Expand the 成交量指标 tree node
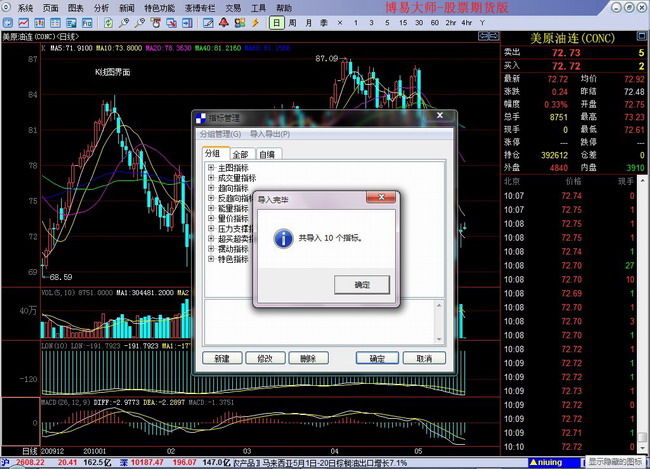Screen dimensions: 650x469 click(x=211, y=177)
